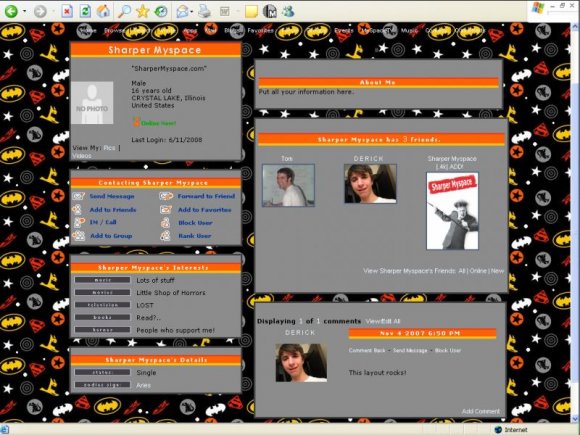Click the Add to Group icon
This screenshot has width=580, height=435.
(79, 236)
